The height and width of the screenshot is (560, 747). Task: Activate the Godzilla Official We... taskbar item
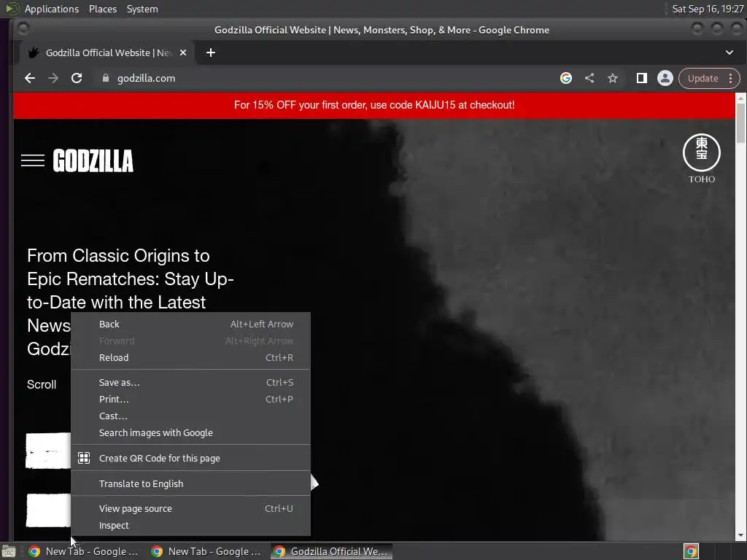pyautogui.click(x=332, y=551)
